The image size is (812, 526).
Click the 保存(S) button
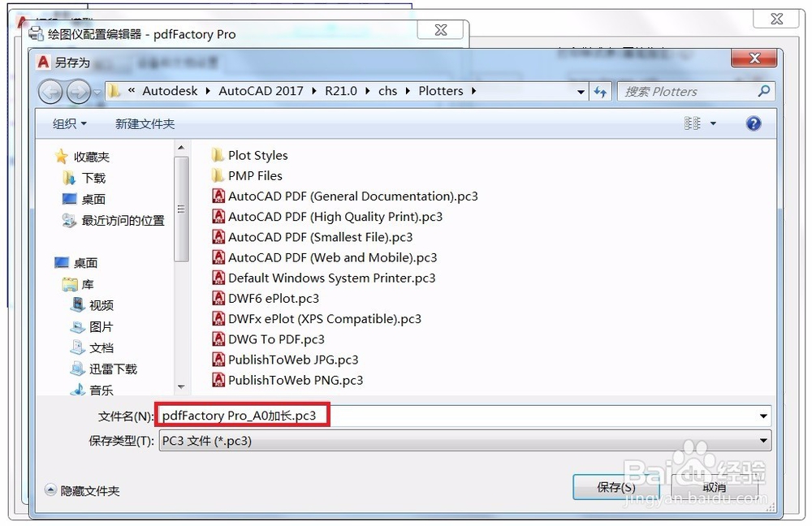pos(615,487)
